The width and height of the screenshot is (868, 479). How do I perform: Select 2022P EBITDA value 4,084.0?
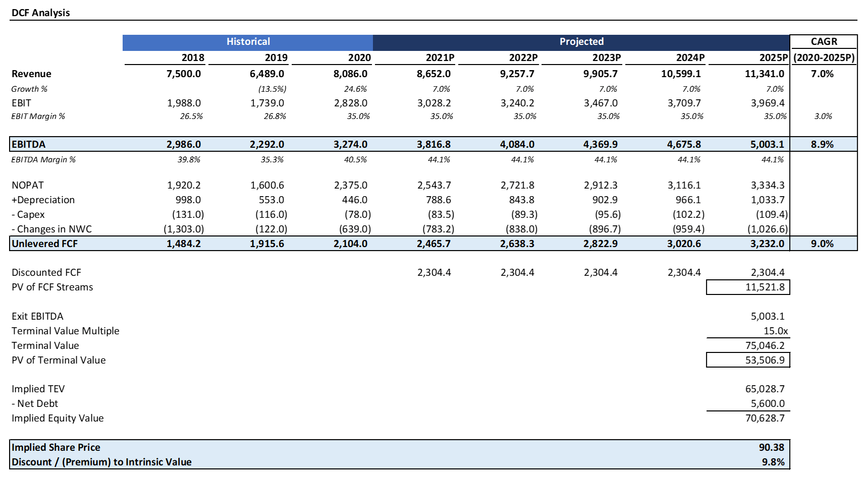tap(517, 144)
